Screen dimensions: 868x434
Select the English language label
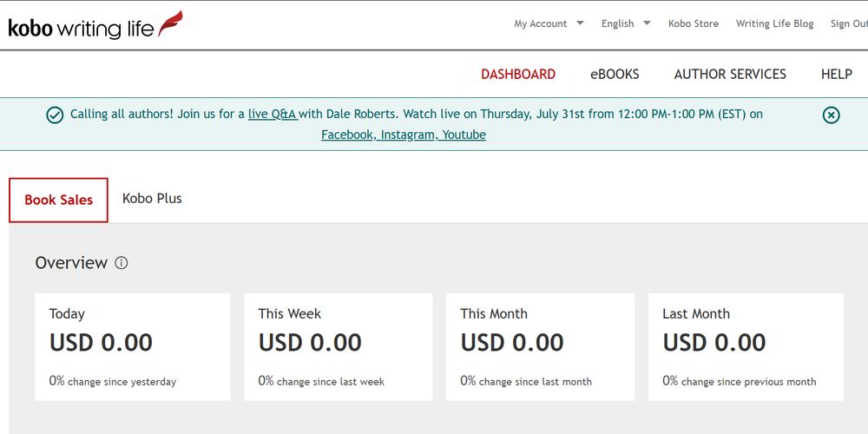617,23
